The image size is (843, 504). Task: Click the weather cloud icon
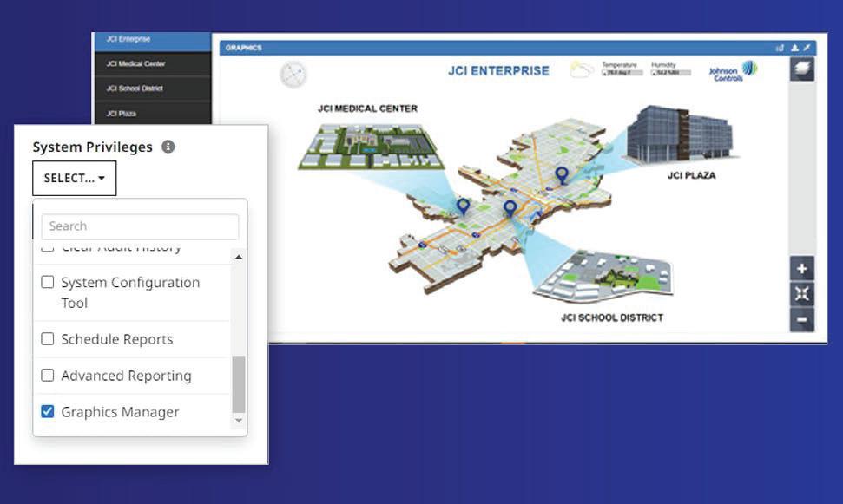(x=582, y=70)
